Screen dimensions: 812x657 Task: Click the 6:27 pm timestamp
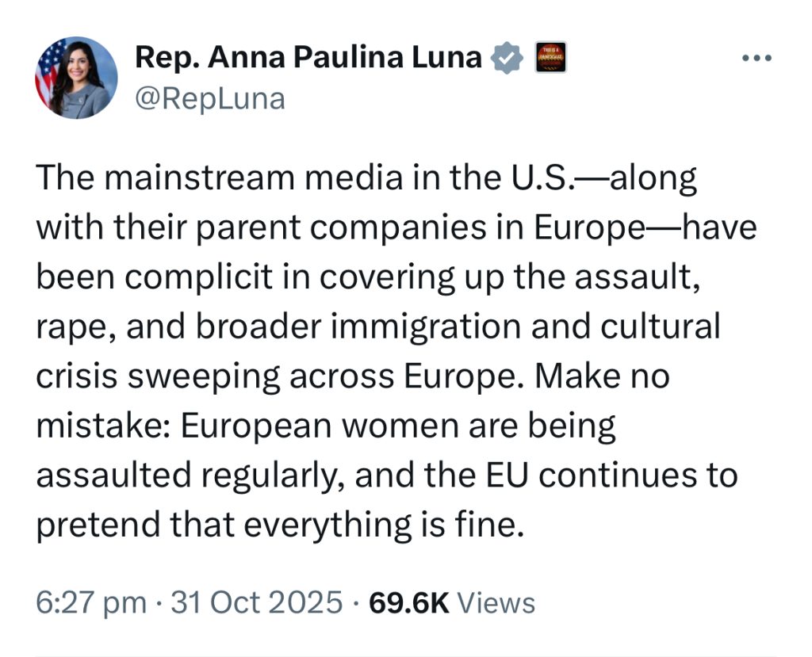(x=91, y=603)
